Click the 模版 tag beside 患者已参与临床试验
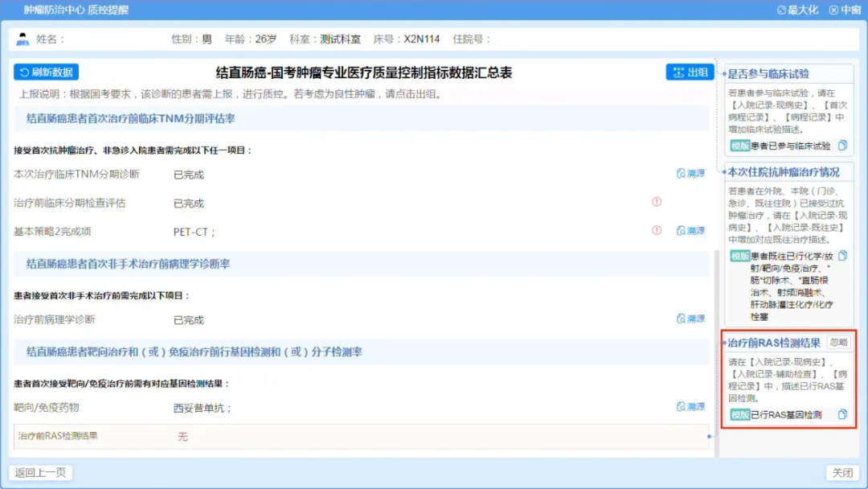 [x=739, y=146]
